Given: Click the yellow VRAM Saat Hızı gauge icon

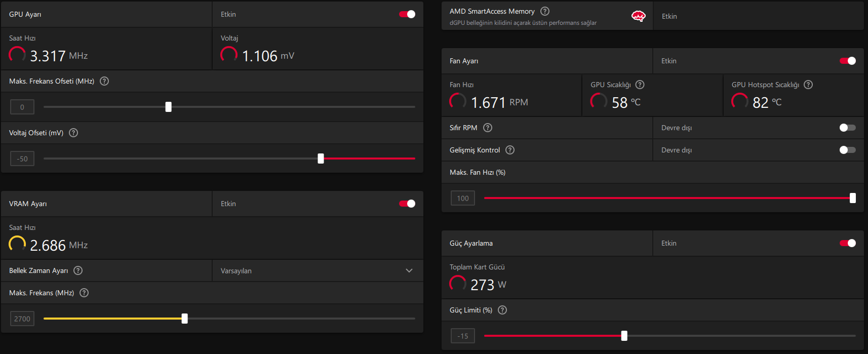Looking at the screenshot, I should click(17, 244).
